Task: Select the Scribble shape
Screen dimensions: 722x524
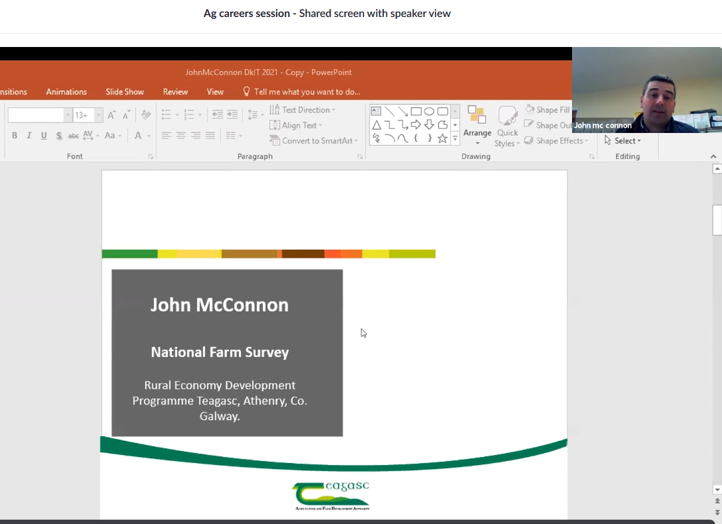Action: click(376, 138)
